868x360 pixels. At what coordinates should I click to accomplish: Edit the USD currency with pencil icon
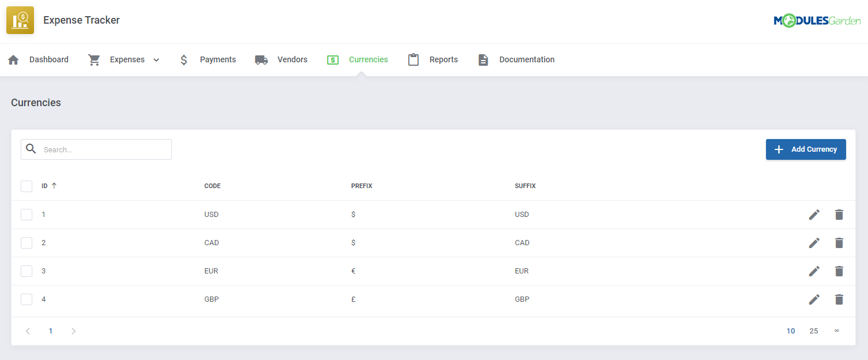click(814, 214)
